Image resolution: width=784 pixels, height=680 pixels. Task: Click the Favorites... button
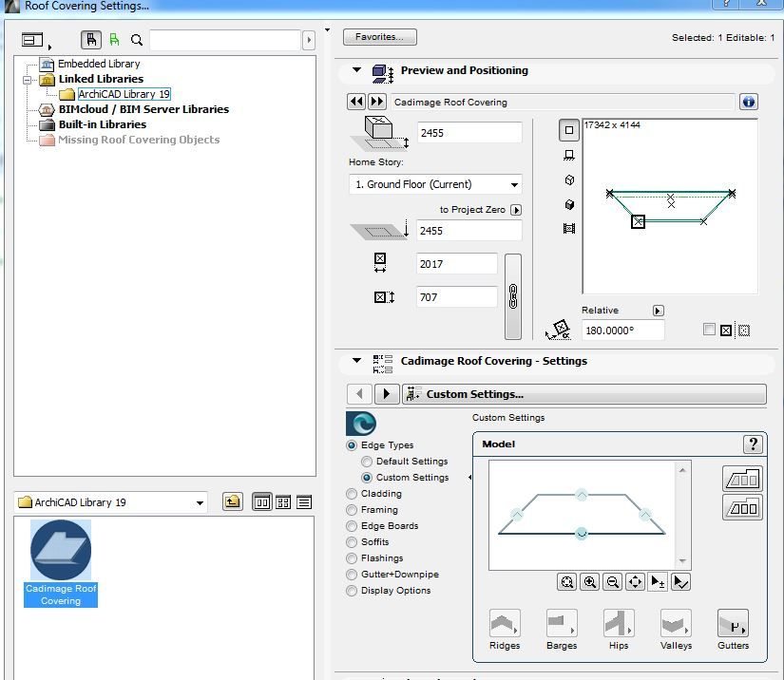pyautogui.click(x=379, y=37)
